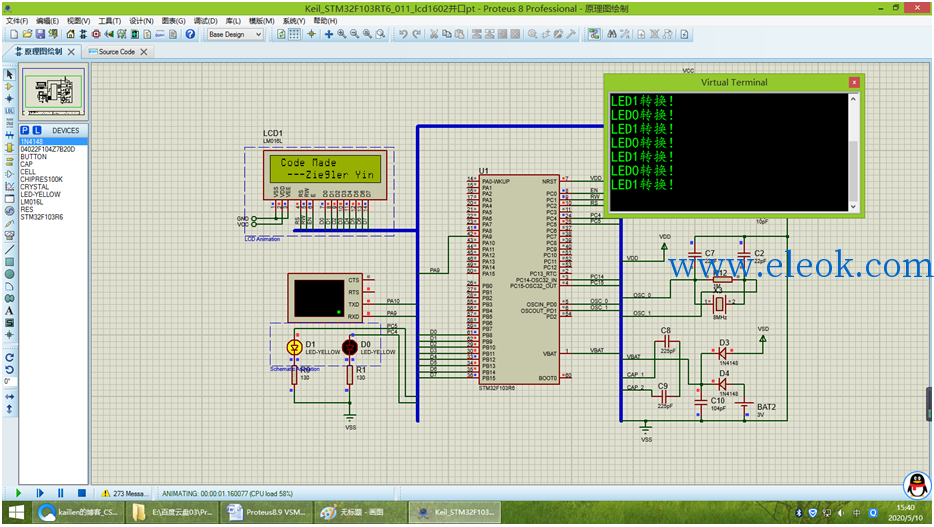Click Virtual Terminal scrollbar down arrow
This screenshot has height=527, width=934.
click(854, 206)
